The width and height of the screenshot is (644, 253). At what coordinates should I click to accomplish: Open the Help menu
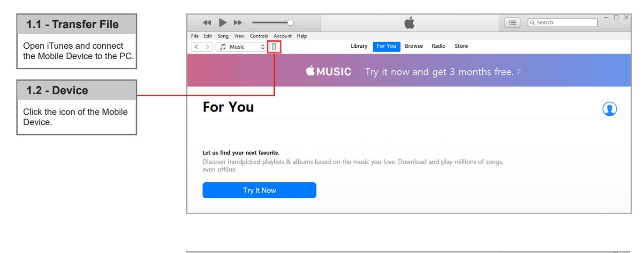coord(302,37)
